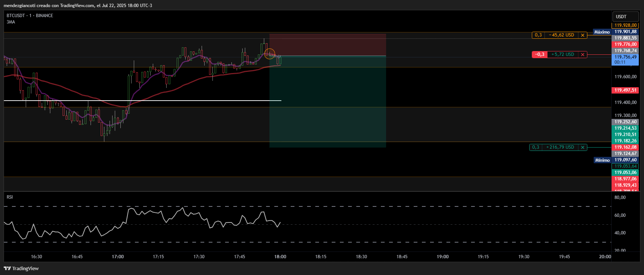Click the green 0,3 take profit quantity
The width and height of the screenshot is (644, 275).
[536, 147]
